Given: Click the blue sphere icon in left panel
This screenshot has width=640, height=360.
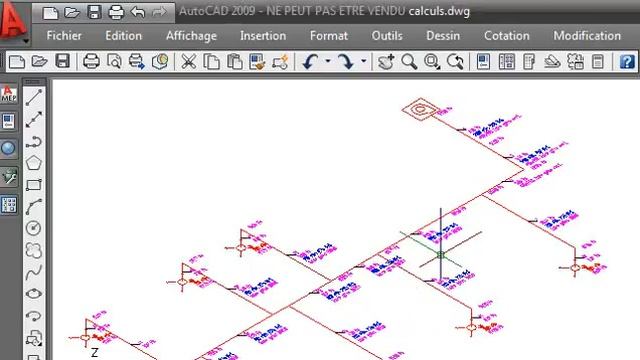Looking at the screenshot, I should pos(8,148).
